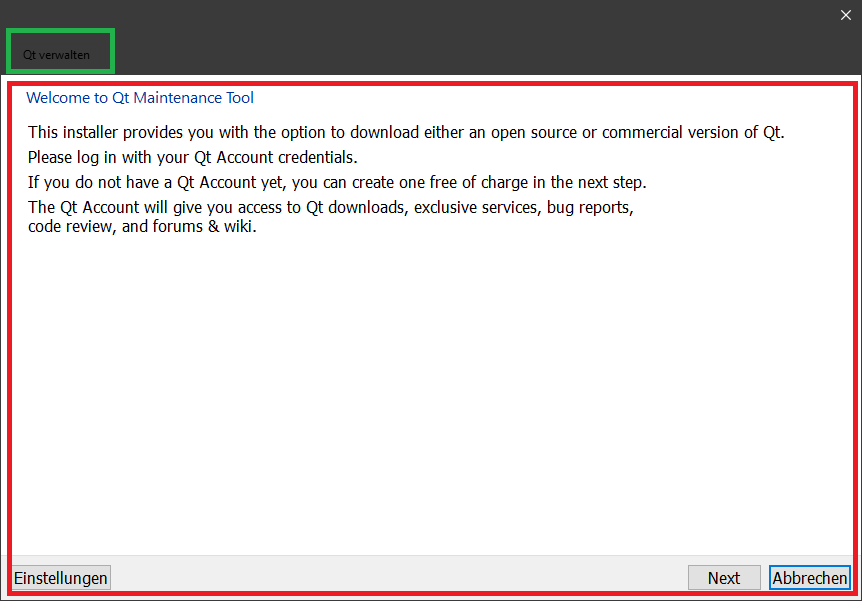This screenshot has width=862, height=601.
Task: Close the Maintenance Tool window
Action: [x=846, y=15]
